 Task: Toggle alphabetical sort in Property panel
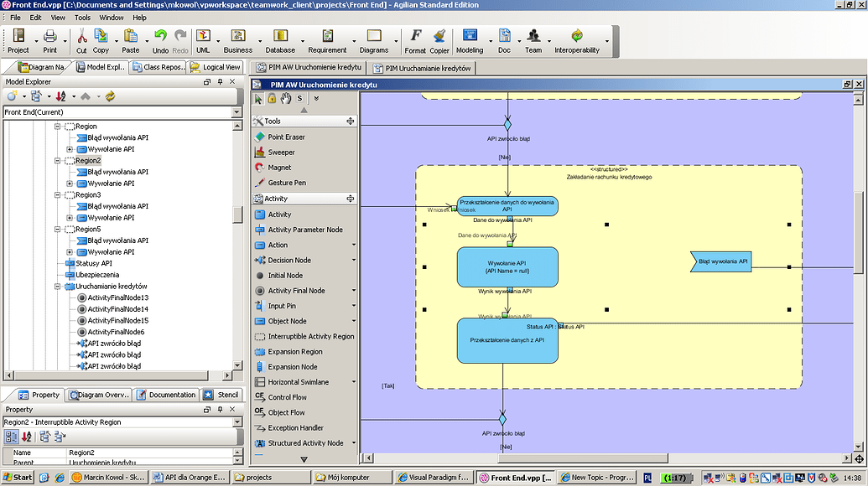coord(26,437)
